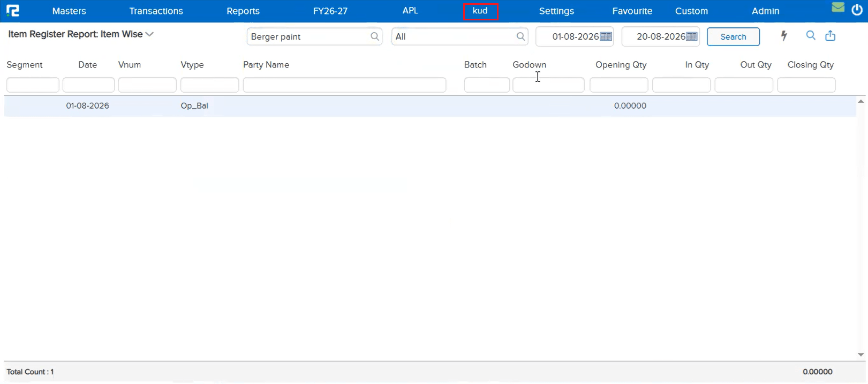This screenshot has height=384, width=868.
Task: Click the scrollbar up arrow
Action: tap(861, 101)
